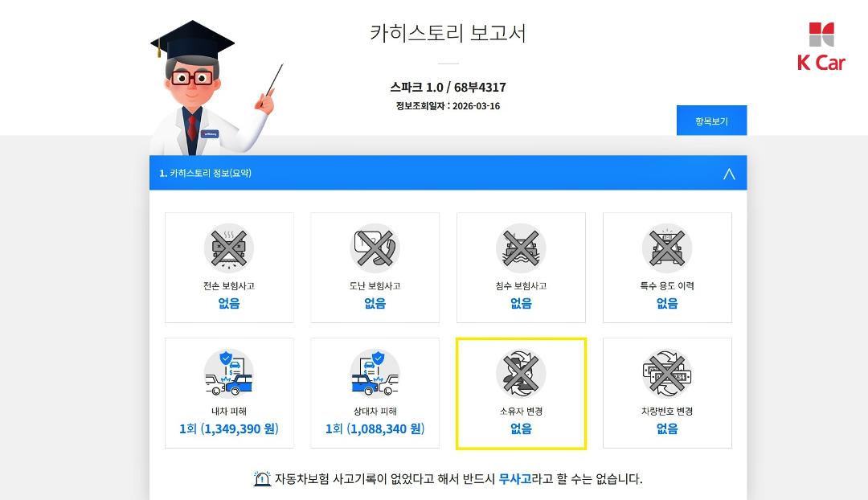Click the blue 무사고 highlighted word
The image size is (868, 500).
click(515, 479)
